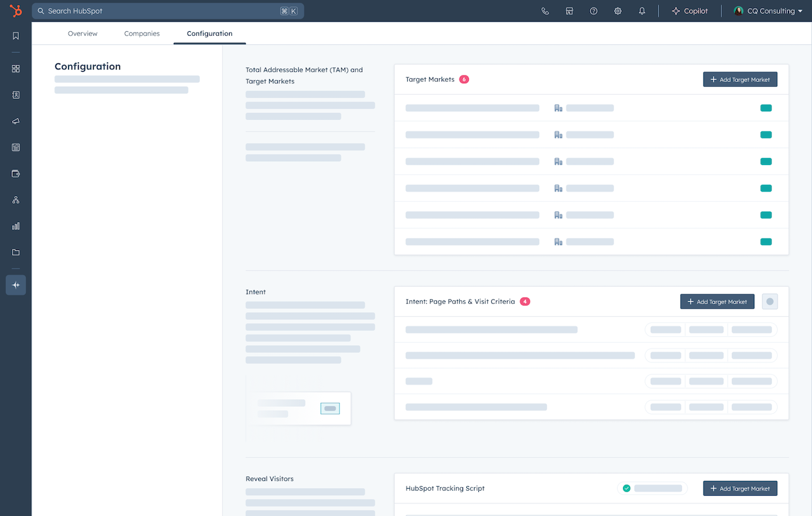The height and width of the screenshot is (516, 812).
Task: Turn off the toggle in the last Target Markets row
Action: 766,241
